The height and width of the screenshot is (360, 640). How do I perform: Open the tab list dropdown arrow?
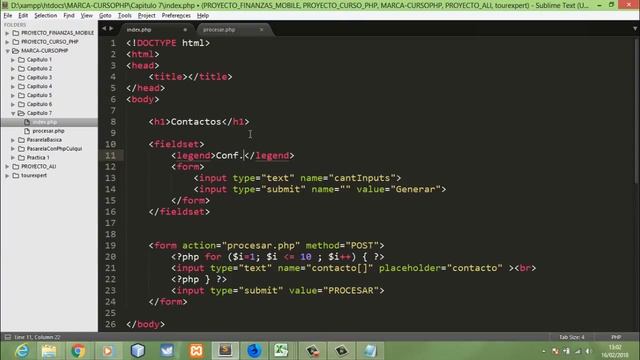coord(635,29)
